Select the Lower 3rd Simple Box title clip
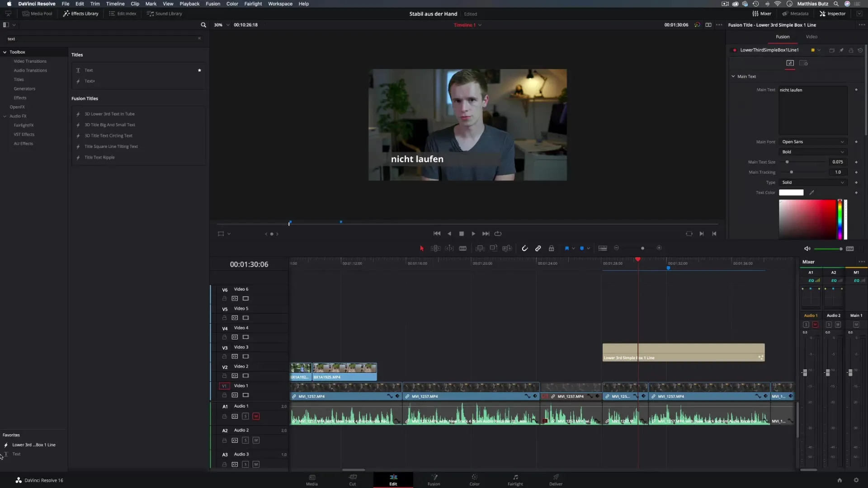 pyautogui.click(x=684, y=352)
